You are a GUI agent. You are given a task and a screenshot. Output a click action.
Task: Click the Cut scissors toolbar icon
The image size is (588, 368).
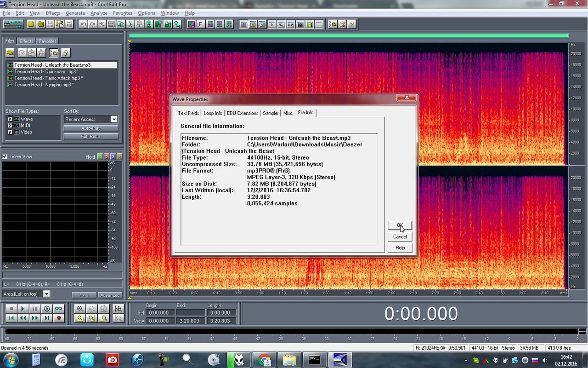[130, 24]
